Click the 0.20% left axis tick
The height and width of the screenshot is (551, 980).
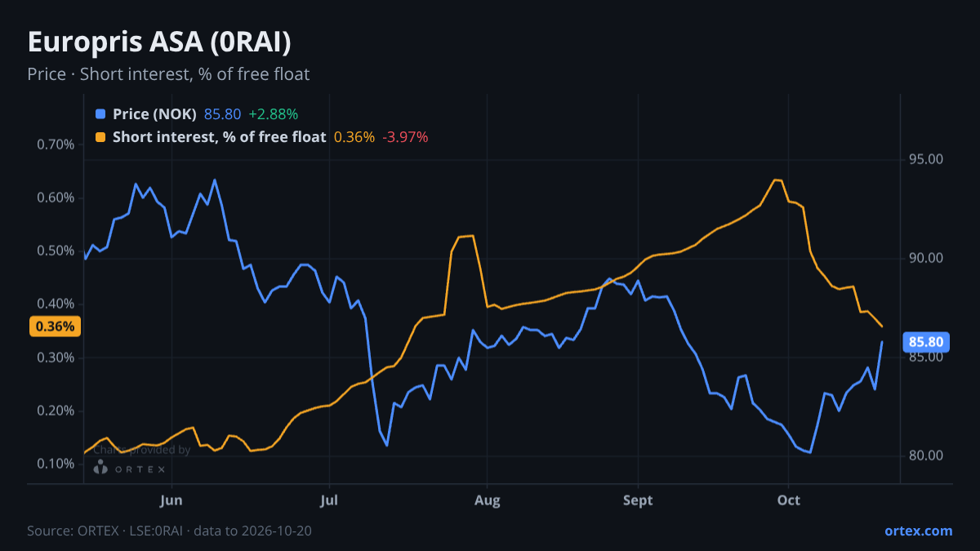56,411
